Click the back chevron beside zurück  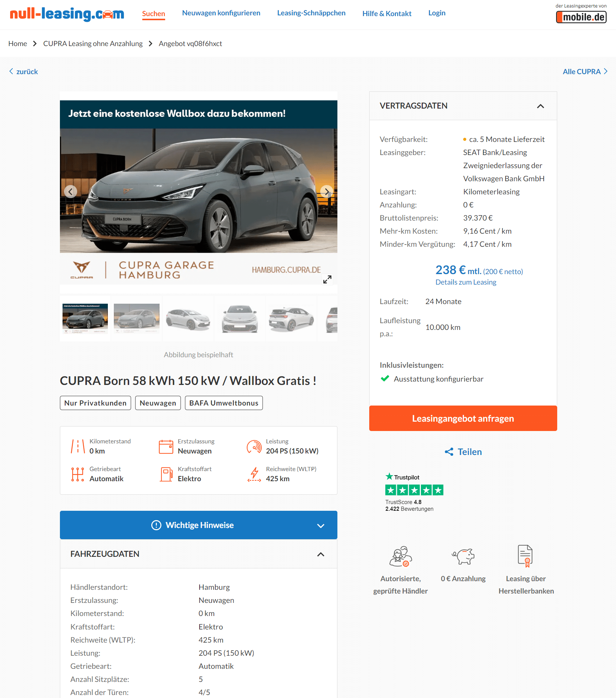click(11, 71)
